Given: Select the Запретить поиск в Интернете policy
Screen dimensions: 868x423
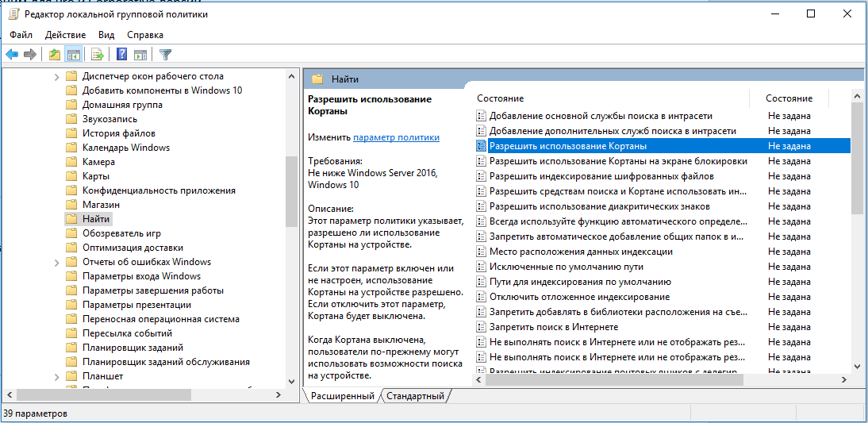Looking at the screenshot, I should tap(553, 327).
